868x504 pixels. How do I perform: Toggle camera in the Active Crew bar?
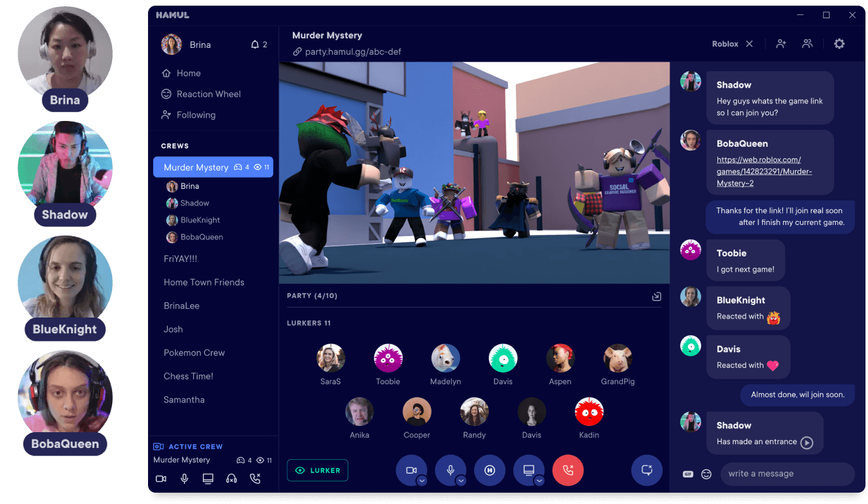pos(161,479)
